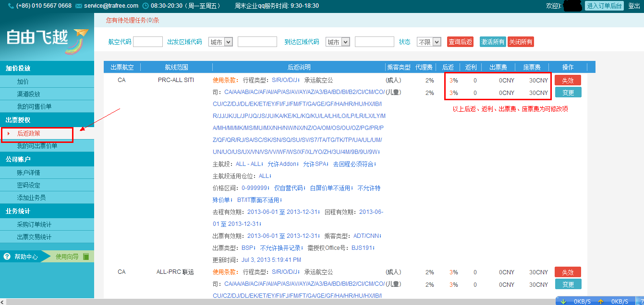Click the green book icon for 使用向导
Screen dimensions: 644x305
[x=86, y=257]
